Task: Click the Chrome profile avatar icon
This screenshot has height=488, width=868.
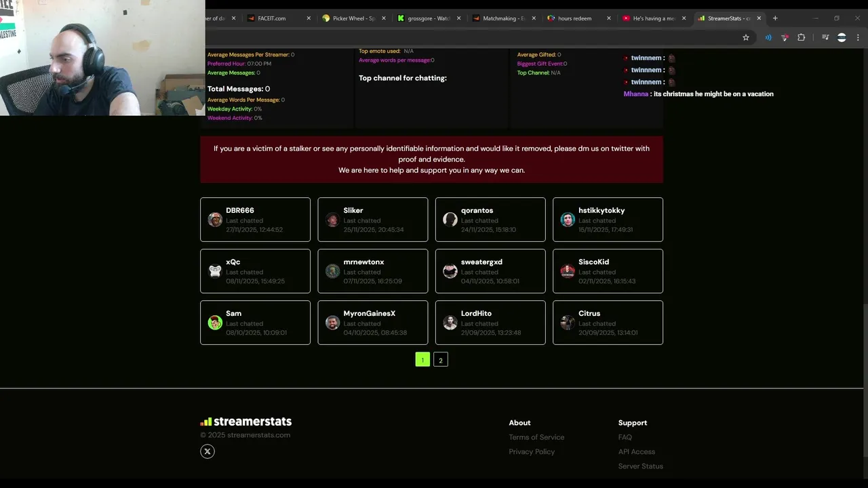Action: pyautogui.click(x=842, y=37)
